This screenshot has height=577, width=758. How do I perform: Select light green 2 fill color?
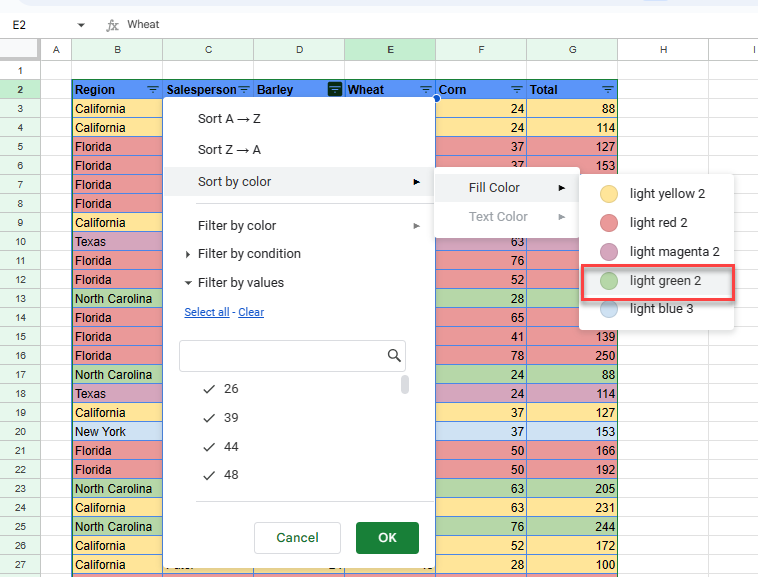656,281
